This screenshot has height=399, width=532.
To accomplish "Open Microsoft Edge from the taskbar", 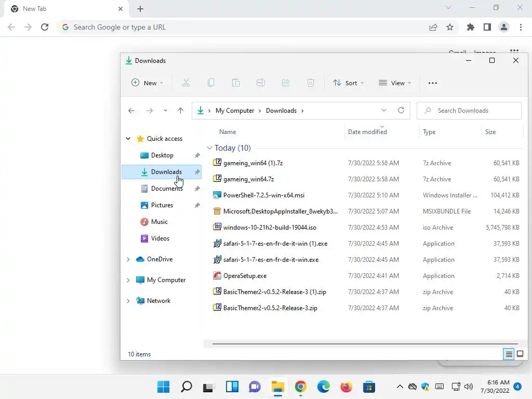I will (323, 387).
